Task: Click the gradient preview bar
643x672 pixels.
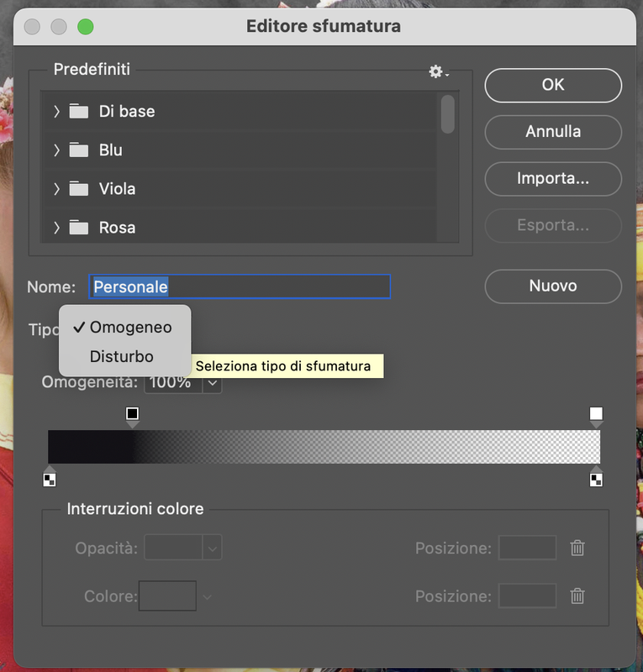Action: [x=324, y=447]
